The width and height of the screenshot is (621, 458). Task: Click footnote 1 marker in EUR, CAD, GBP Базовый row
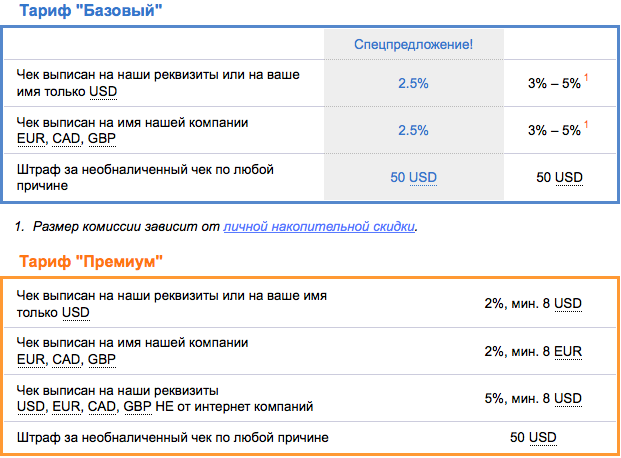586,126
